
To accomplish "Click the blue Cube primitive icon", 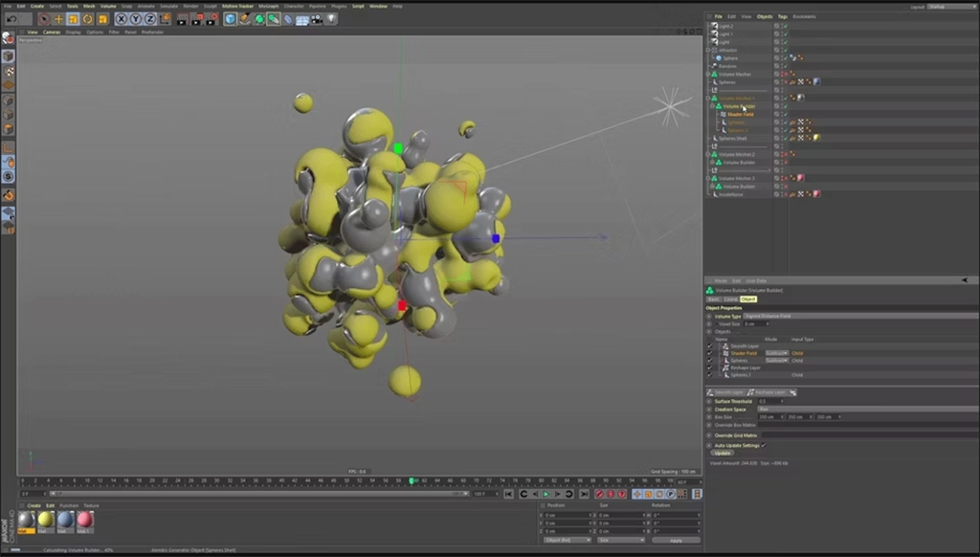I will [x=230, y=19].
